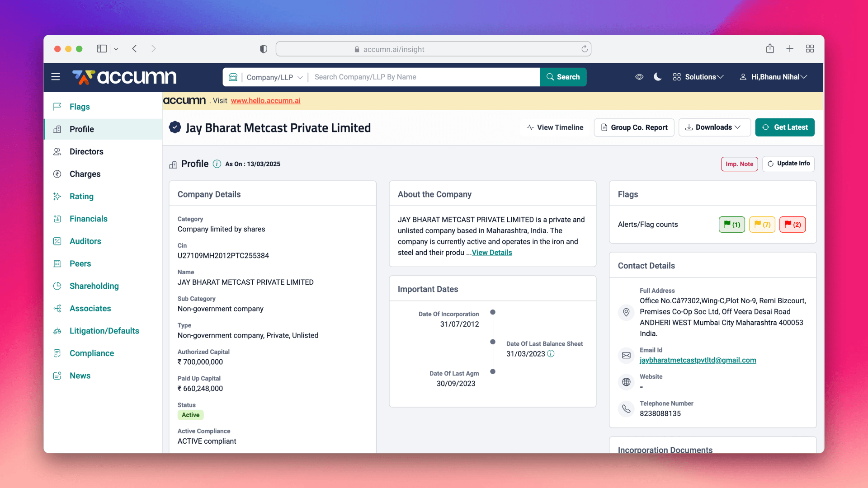
Task: Open the www.hello.accumn.ai link
Action: [265, 101]
